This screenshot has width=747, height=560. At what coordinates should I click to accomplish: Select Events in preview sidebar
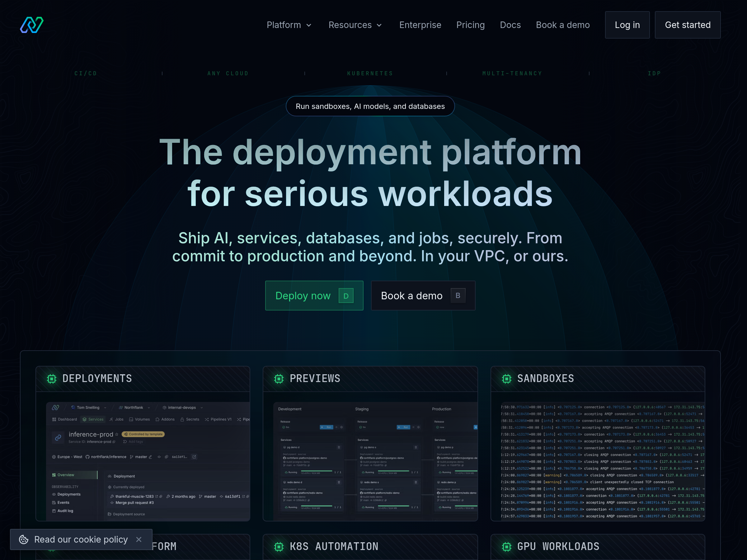pyautogui.click(x=61, y=502)
